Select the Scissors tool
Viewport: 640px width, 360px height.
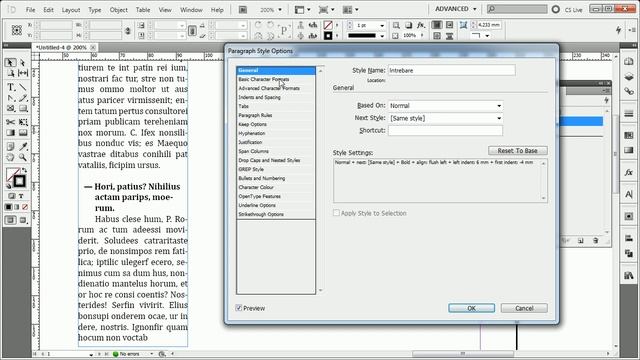(10, 122)
